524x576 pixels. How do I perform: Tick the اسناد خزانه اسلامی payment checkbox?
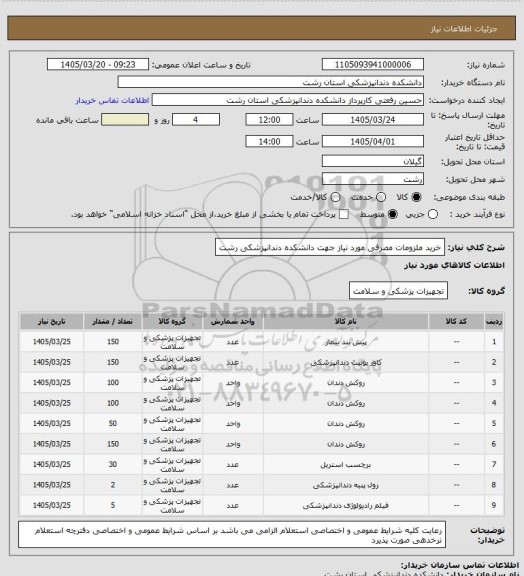pos(344,214)
